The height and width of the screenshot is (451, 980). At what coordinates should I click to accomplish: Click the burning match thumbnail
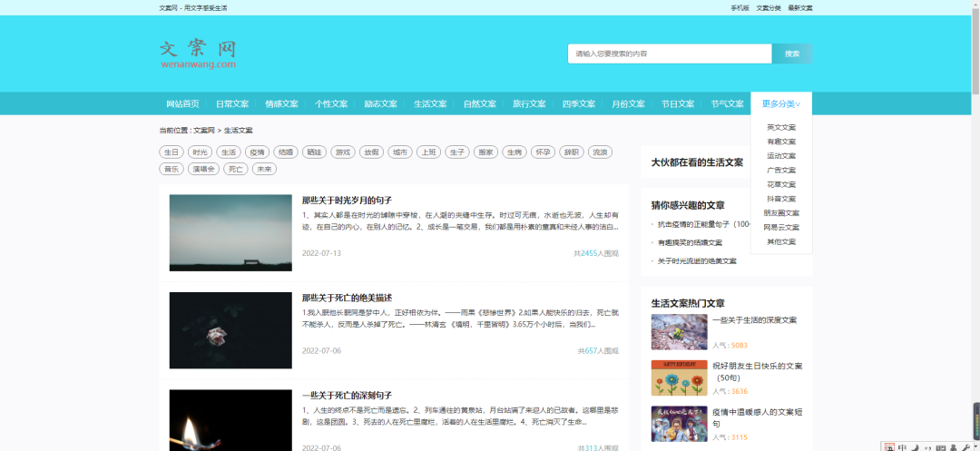pos(230,420)
